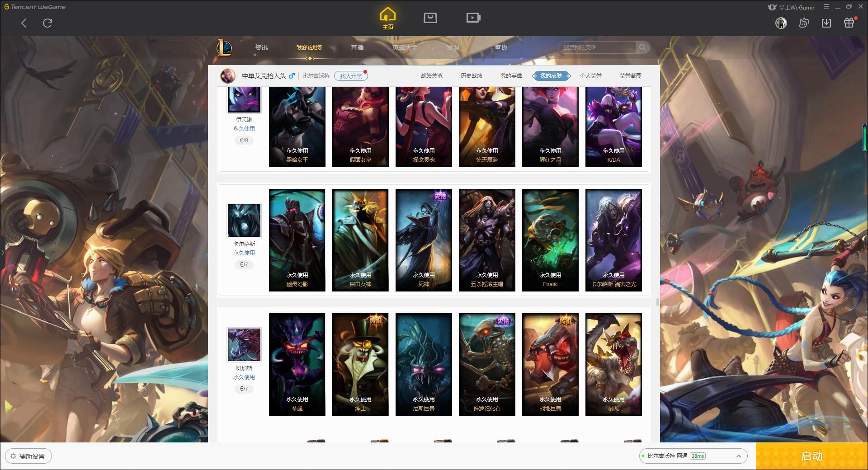Open 死神 skin card

tap(424, 240)
